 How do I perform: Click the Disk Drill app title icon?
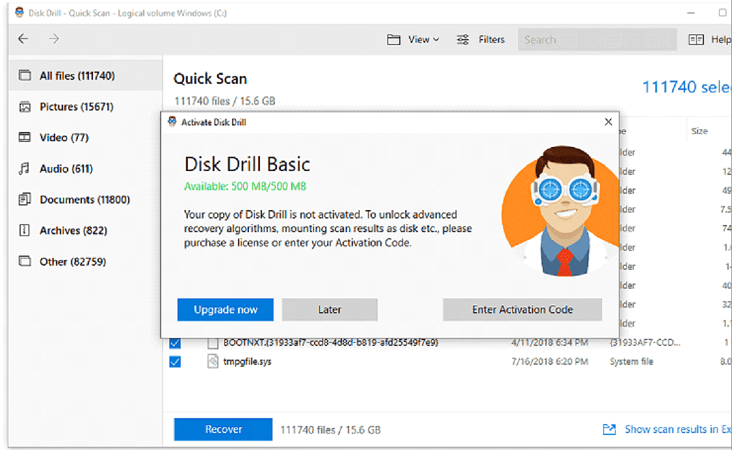(x=19, y=13)
